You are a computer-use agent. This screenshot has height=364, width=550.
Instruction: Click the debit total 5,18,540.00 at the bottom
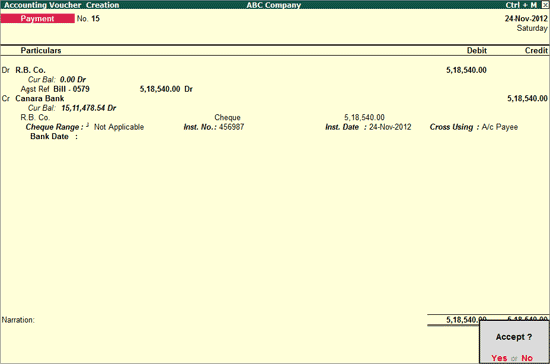466,319
